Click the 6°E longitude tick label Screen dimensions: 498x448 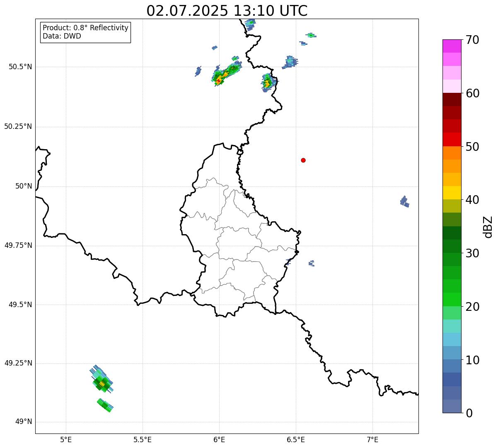click(219, 439)
